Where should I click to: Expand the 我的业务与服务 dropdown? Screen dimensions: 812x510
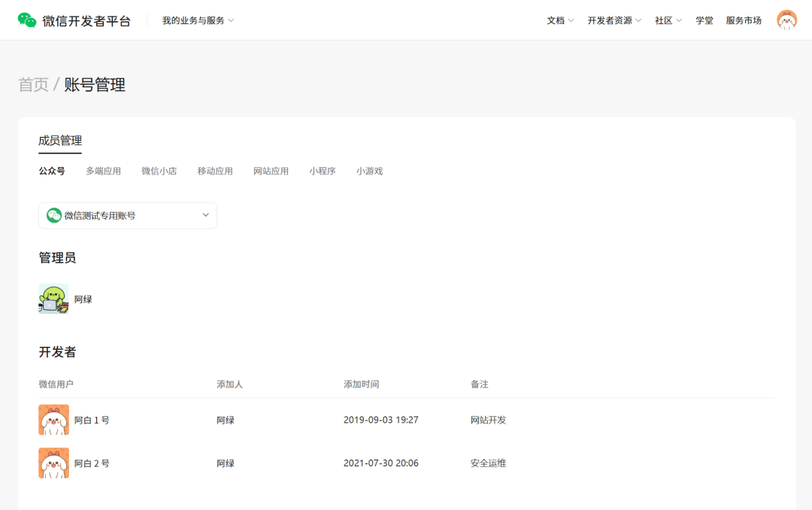(198, 21)
